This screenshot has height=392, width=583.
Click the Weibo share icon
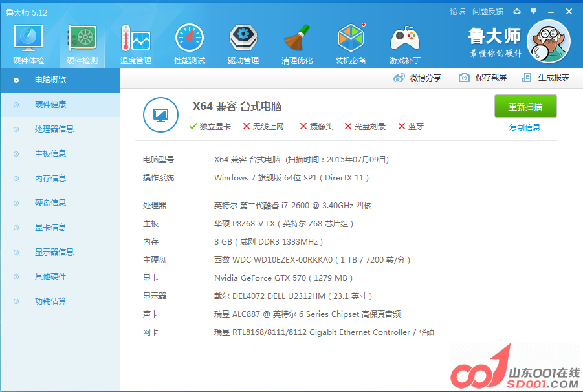(x=399, y=78)
